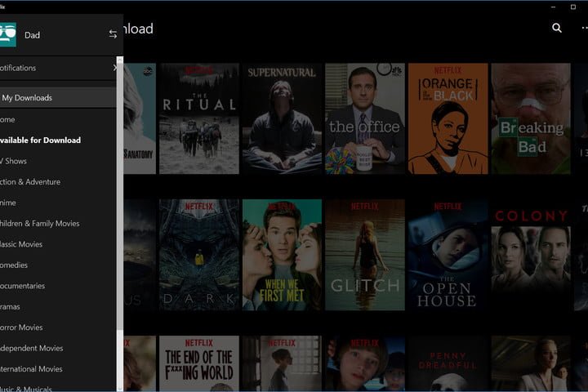Open the more options ellipsis menu
The width and height of the screenshot is (588, 392).
584,28
